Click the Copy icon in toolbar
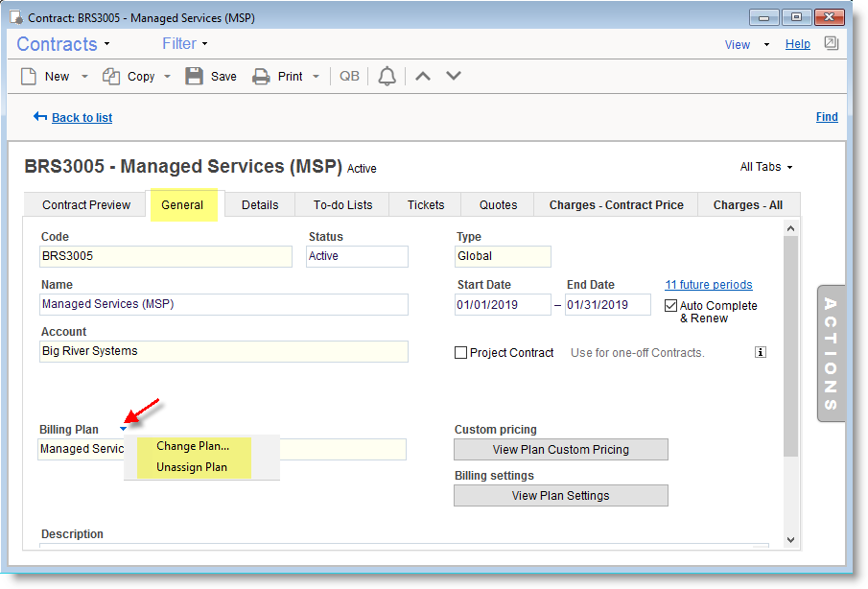 coord(112,77)
